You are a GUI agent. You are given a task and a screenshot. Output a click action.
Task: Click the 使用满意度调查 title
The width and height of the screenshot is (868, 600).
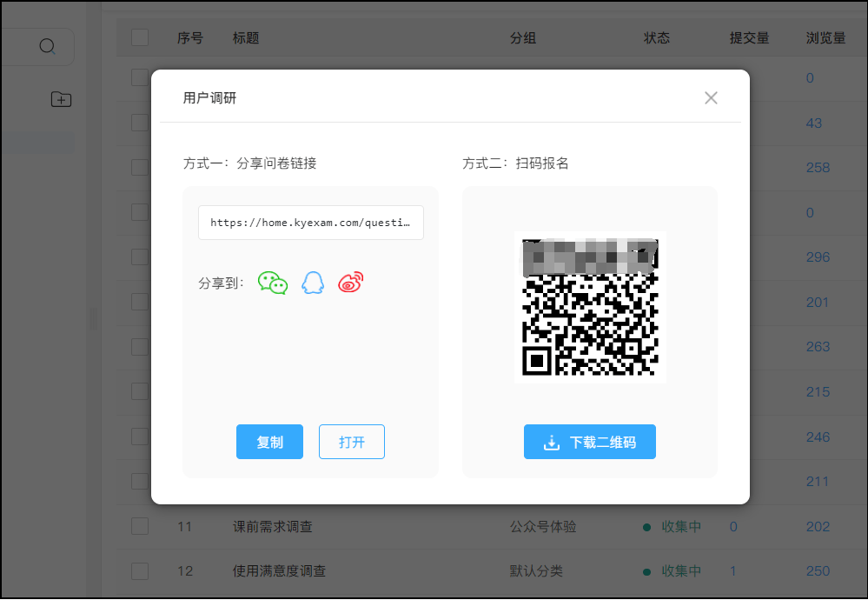(x=279, y=570)
